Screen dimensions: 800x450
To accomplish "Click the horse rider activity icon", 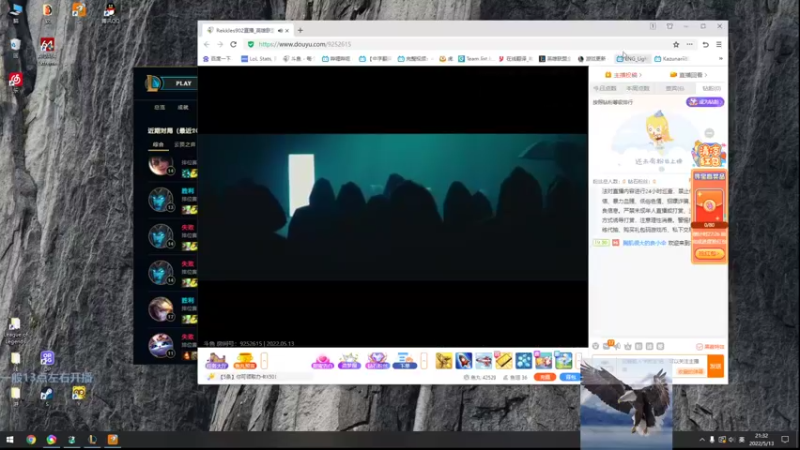I will (216, 361).
